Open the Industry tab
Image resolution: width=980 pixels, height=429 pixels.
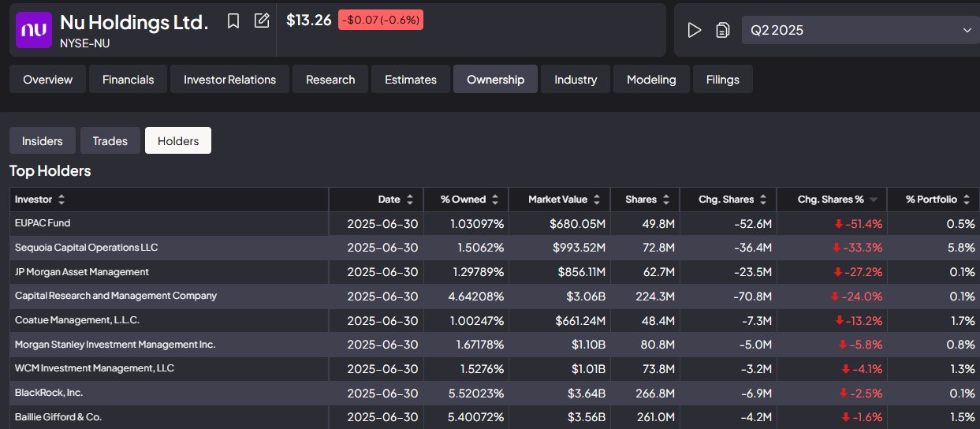coord(576,79)
